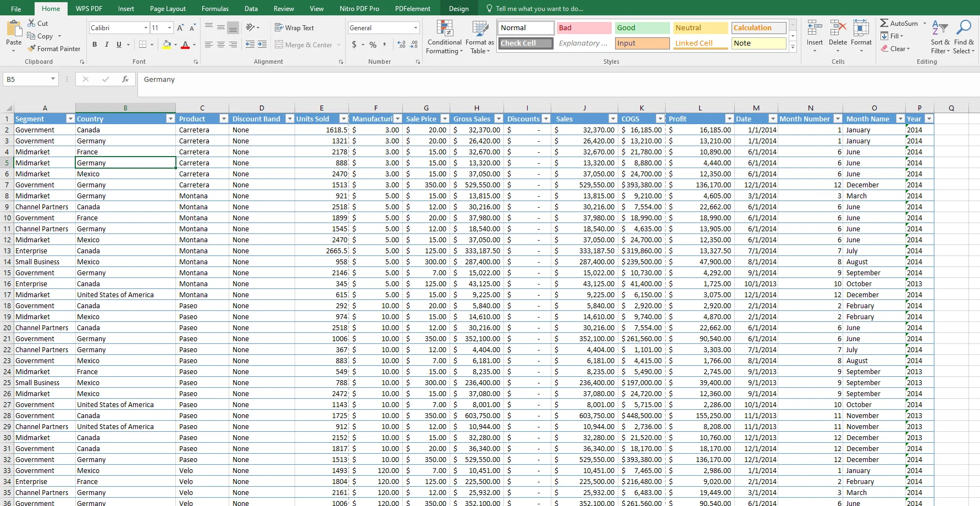The height and width of the screenshot is (506, 980).
Task: Expand the cell Styles gallery
Action: pos(793,48)
